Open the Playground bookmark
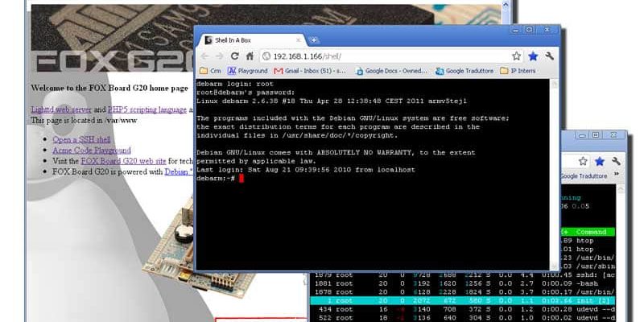 pyautogui.click(x=248, y=71)
